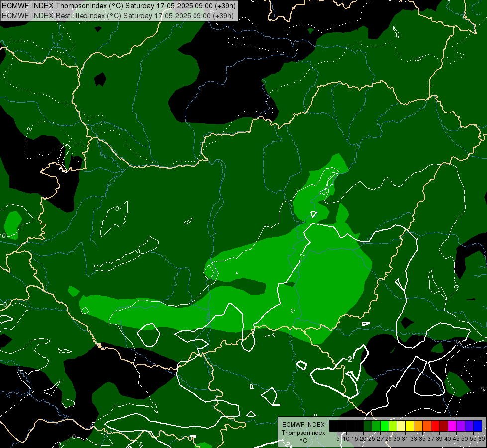Image resolution: width=487 pixels, height=448 pixels.
Task: Click the ThompsonIndex title line in header
Action: coord(119,6)
